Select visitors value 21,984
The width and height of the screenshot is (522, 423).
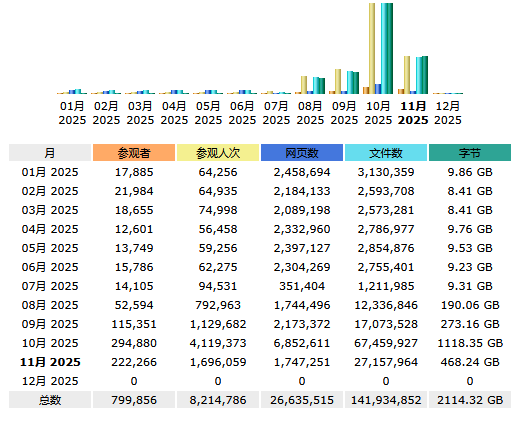click(x=134, y=191)
